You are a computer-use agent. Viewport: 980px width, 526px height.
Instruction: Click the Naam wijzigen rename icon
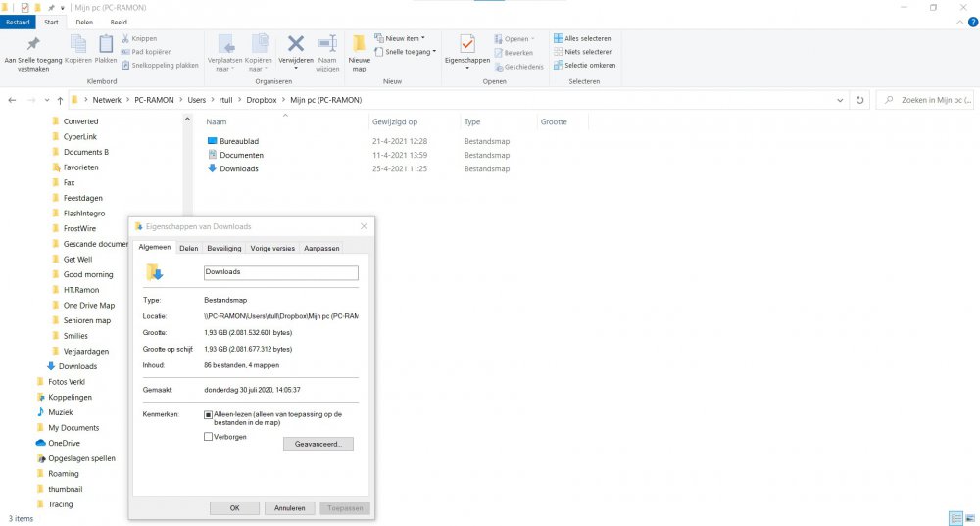tap(327, 45)
